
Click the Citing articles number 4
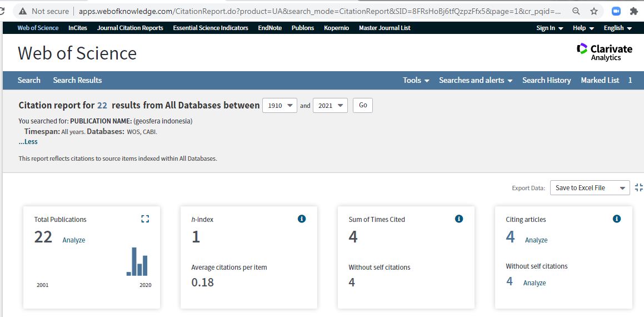pyautogui.click(x=510, y=237)
